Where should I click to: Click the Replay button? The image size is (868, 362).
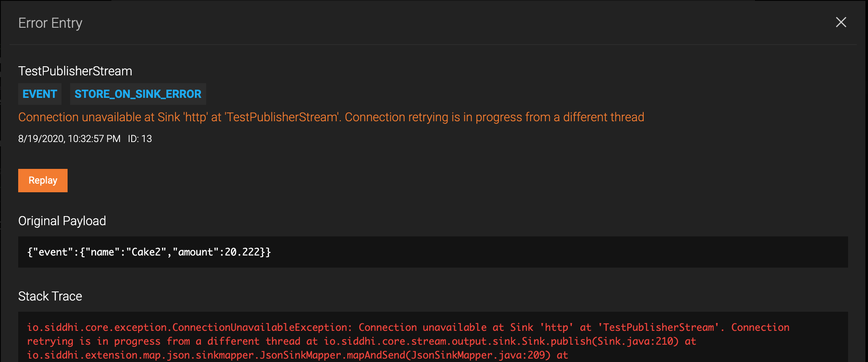(43, 181)
